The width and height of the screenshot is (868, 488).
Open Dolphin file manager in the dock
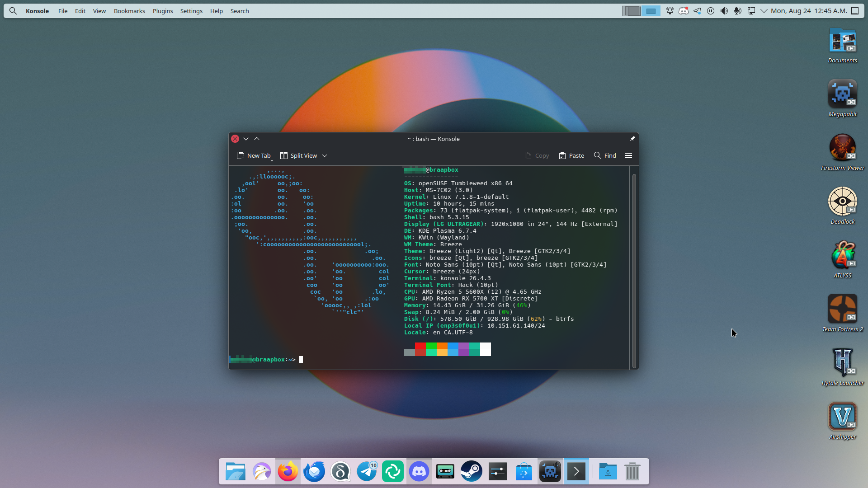click(x=236, y=472)
